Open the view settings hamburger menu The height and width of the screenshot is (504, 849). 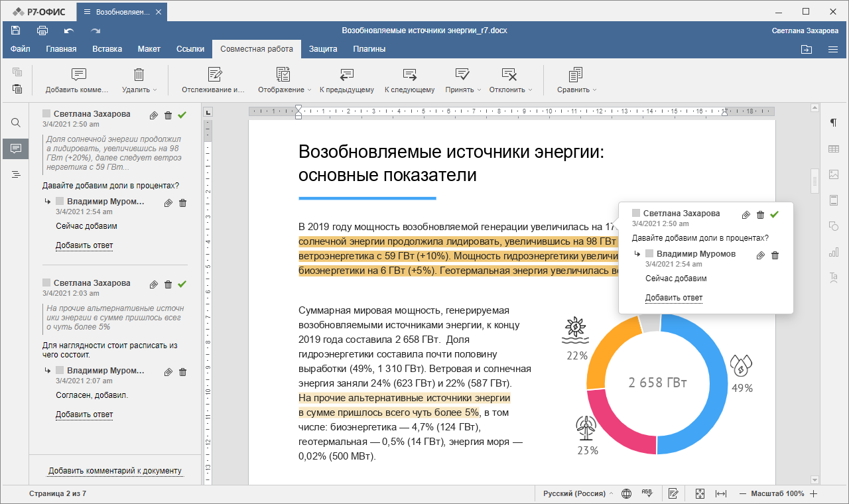pos(833,49)
